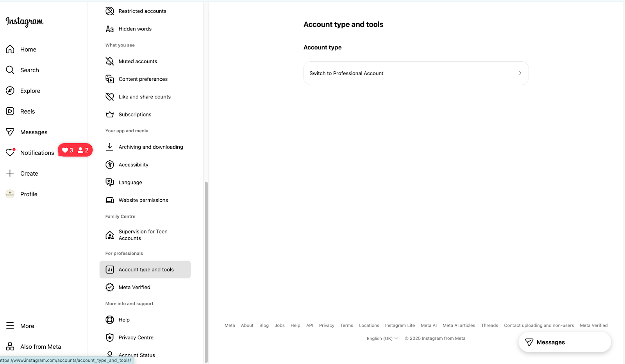Select Meta Verified in settings menu
The height and width of the screenshot is (364, 625).
145,287
